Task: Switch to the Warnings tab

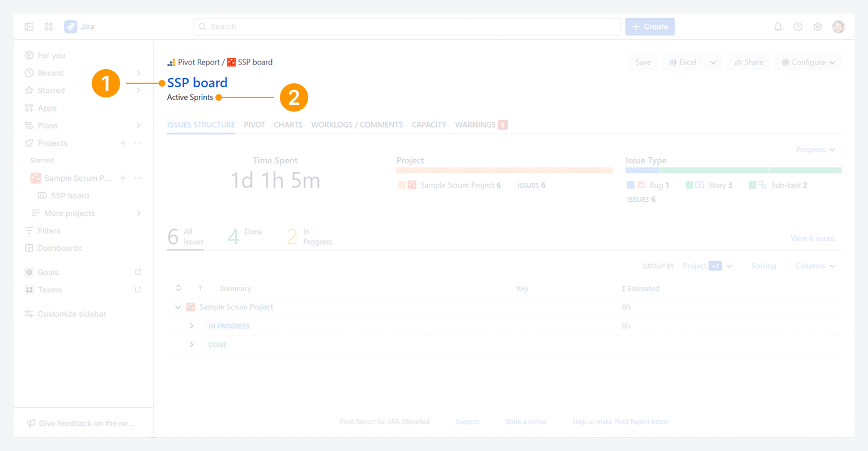Action: click(x=481, y=125)
